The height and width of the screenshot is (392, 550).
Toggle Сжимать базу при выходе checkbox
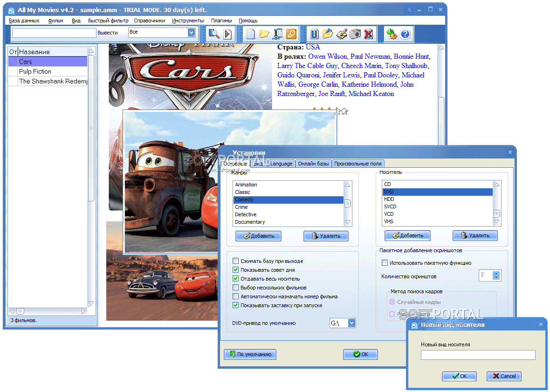(x=236, y=261)
